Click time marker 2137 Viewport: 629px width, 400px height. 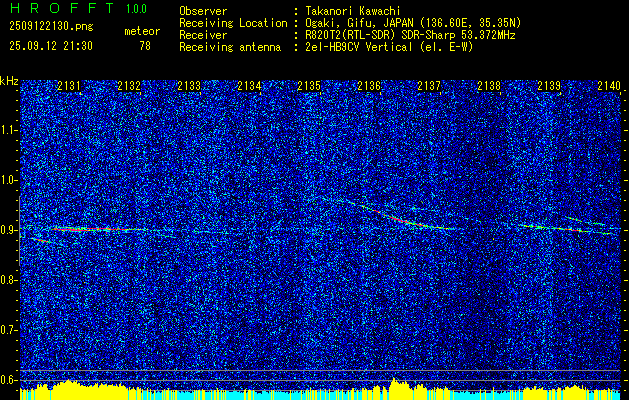coord(429,86)
